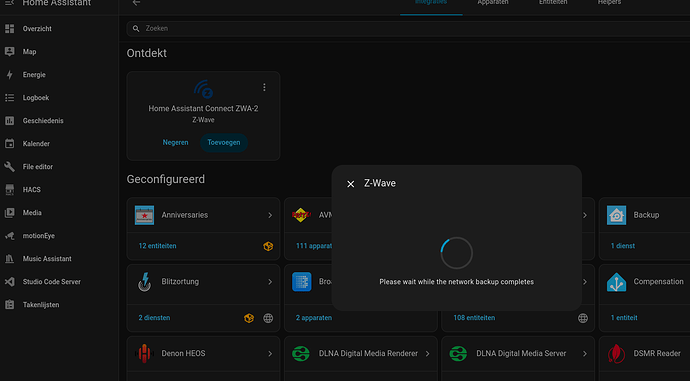
Task: Open the Media play icon
Action: click(10, 212)
